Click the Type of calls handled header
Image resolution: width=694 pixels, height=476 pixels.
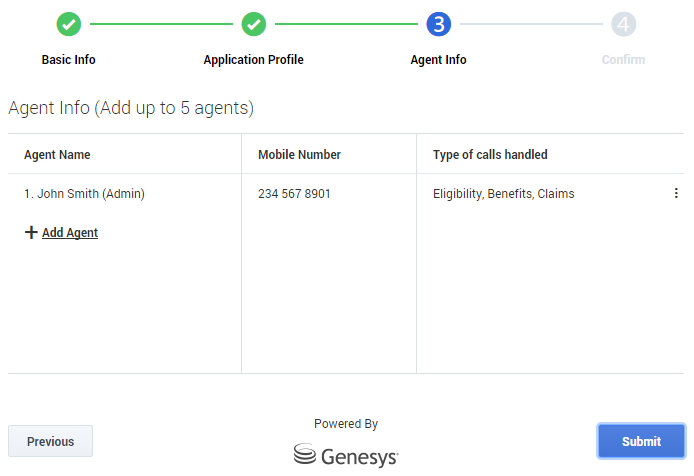(x=490, y=155)
